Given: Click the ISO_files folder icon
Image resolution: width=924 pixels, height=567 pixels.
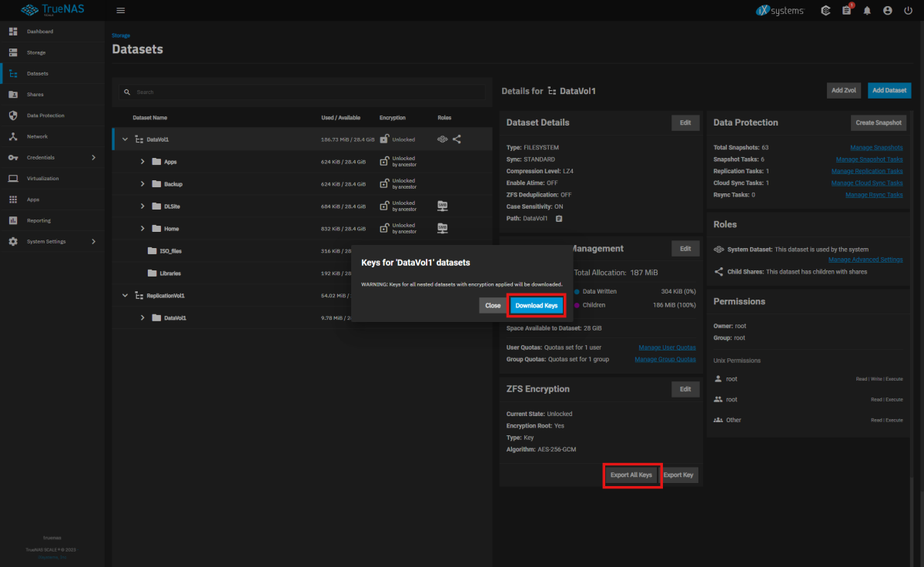Looking at the screenshot, I should 152,251.
